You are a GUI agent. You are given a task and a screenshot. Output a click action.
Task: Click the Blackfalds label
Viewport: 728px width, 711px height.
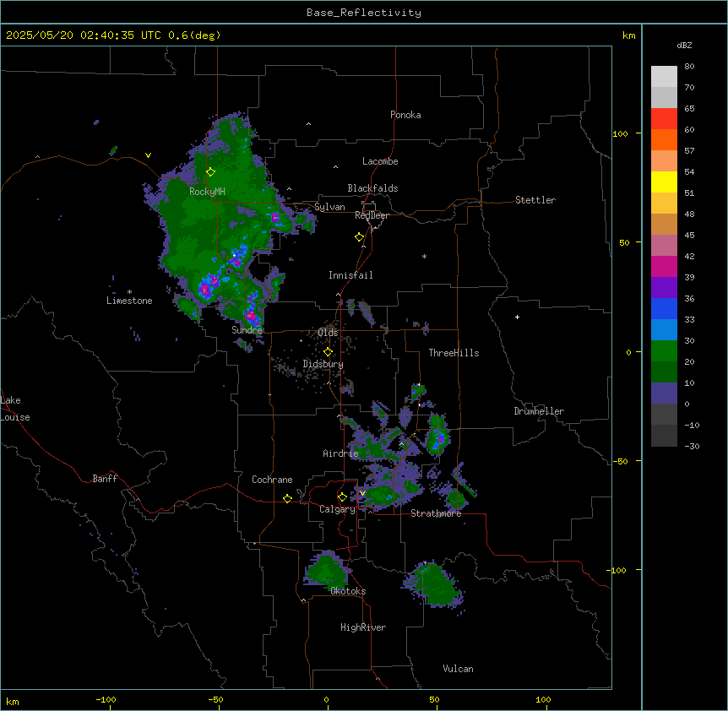tap(372, 188)
